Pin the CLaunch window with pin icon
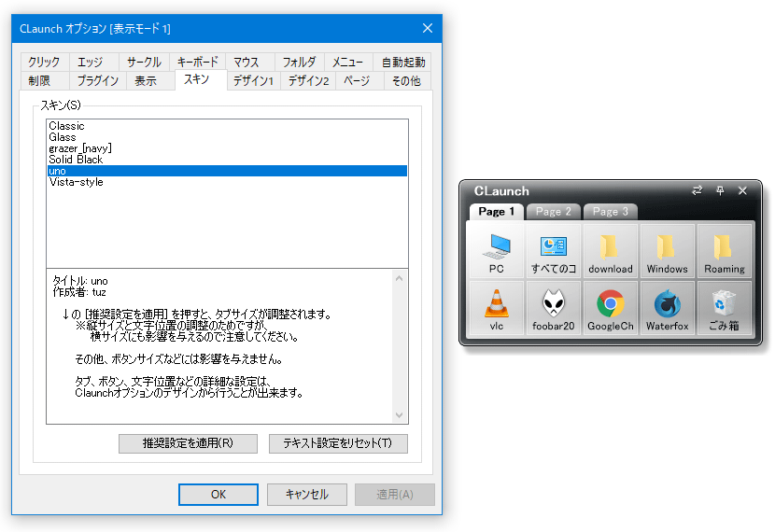The image size is (775, 532). [x=720, y=190]
